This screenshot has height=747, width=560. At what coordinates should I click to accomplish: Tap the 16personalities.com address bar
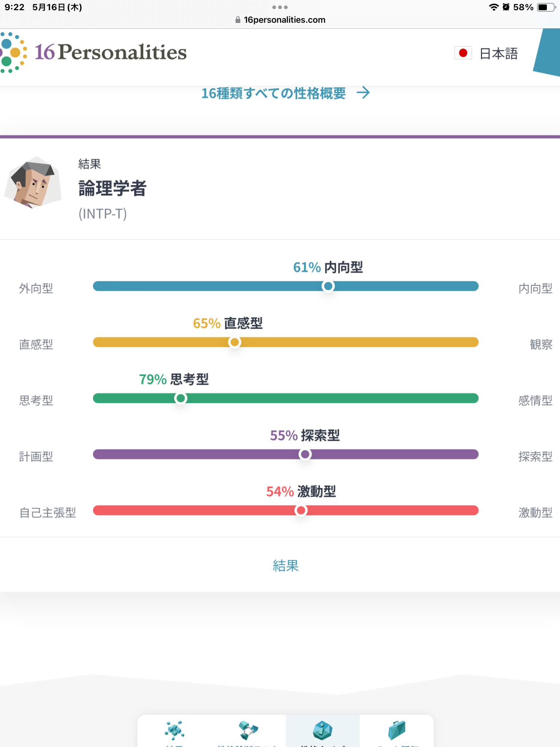(x=280, y=20)
